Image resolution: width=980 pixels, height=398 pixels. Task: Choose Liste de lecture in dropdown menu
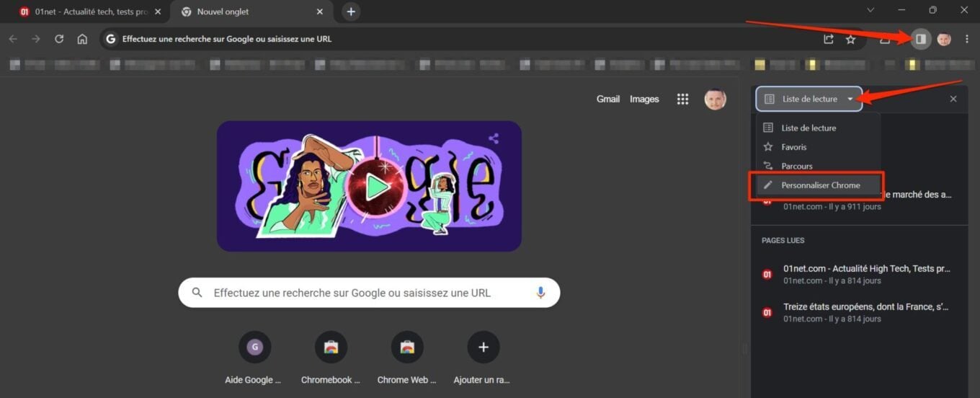click(x=818, y=128)
